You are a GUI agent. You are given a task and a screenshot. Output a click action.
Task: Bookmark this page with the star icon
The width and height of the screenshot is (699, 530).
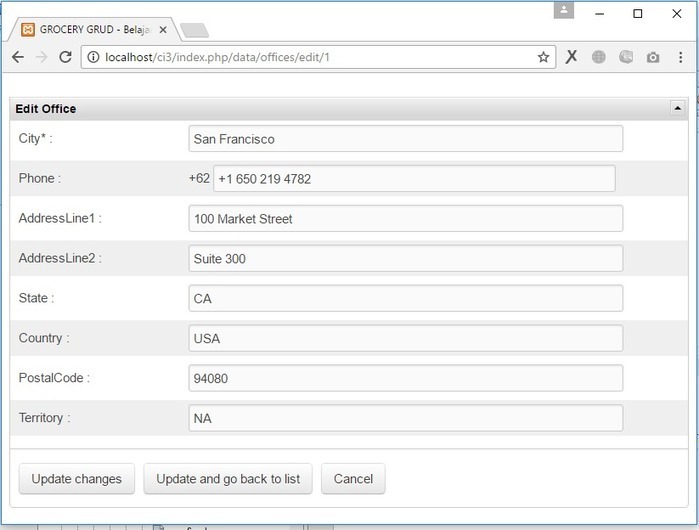(x=543, y=57)
